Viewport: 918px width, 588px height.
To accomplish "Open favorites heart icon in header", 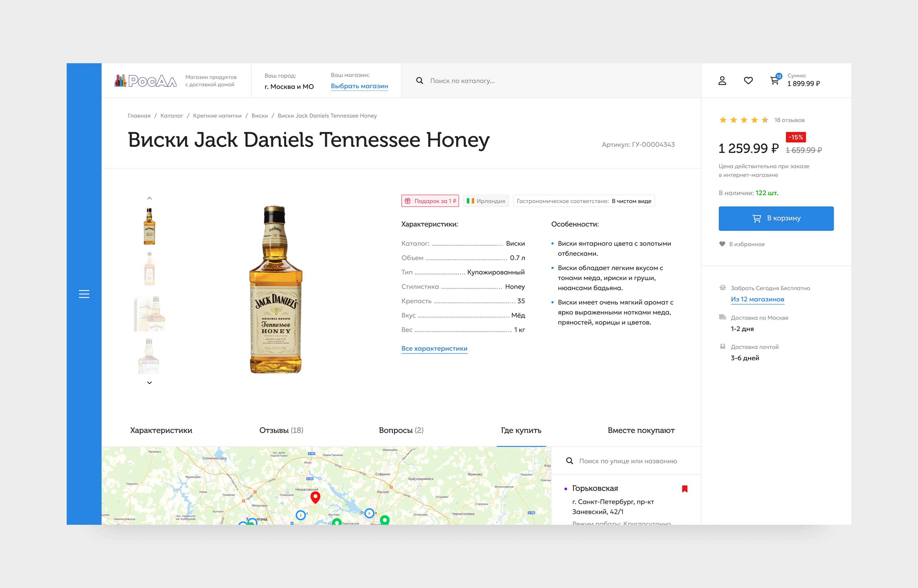I will click(x=748, y=81).
